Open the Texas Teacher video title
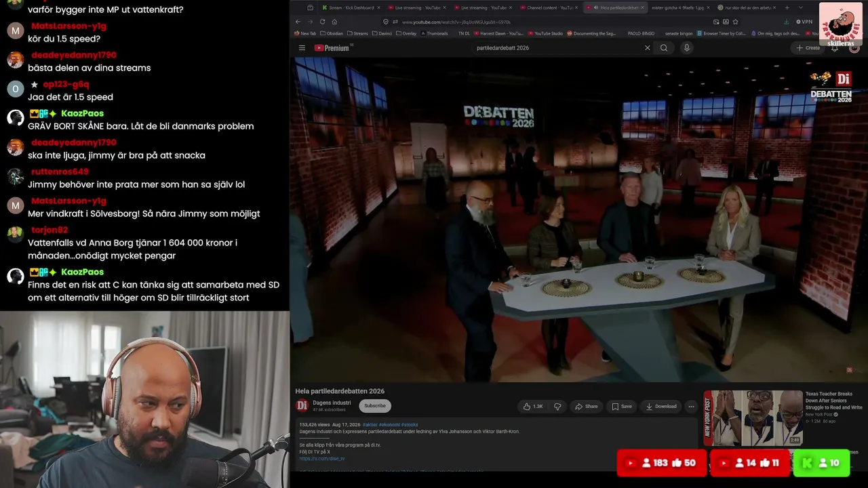The width and height of the screenshot is (868, 488). 833,400
